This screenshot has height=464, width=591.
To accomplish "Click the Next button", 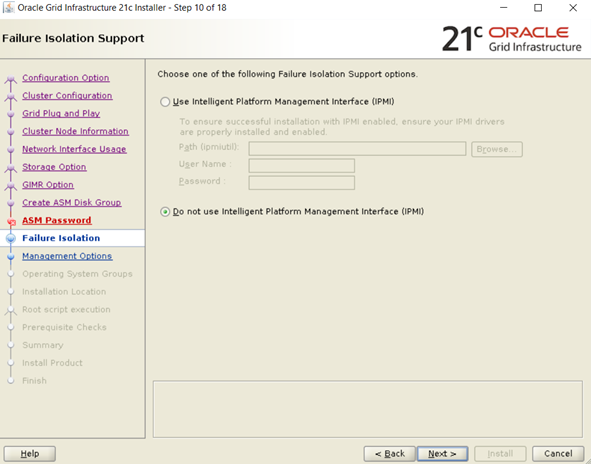I will point(442,454).
